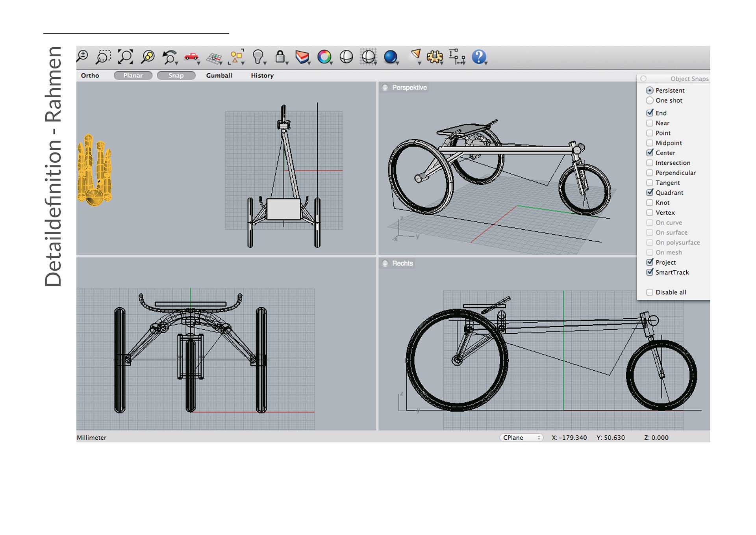This screenshot has height=535, width=756.
Task: Click the light bulb hide/show icon
Action: pyautogui.click(x=258, y=57)
